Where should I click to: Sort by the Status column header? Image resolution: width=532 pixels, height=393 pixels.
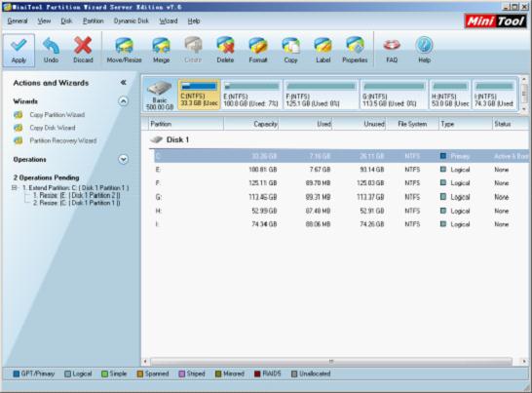coord(511,124)
